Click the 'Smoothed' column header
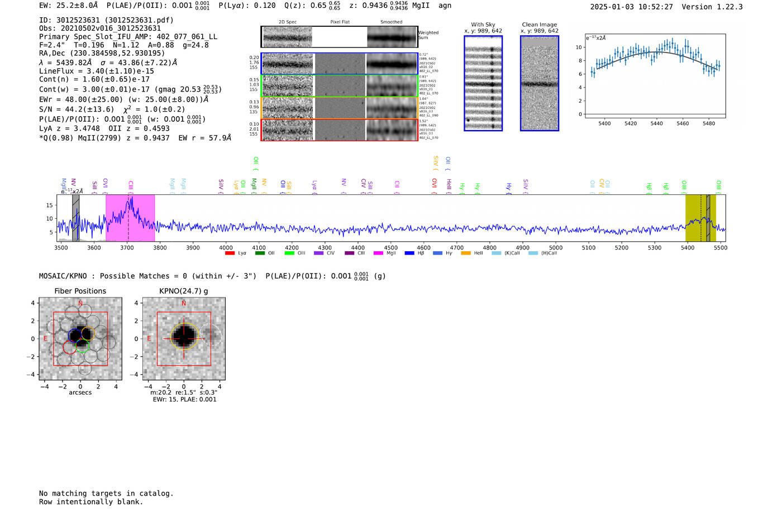This screenshot has width=782, height=532. pos(392,22)
